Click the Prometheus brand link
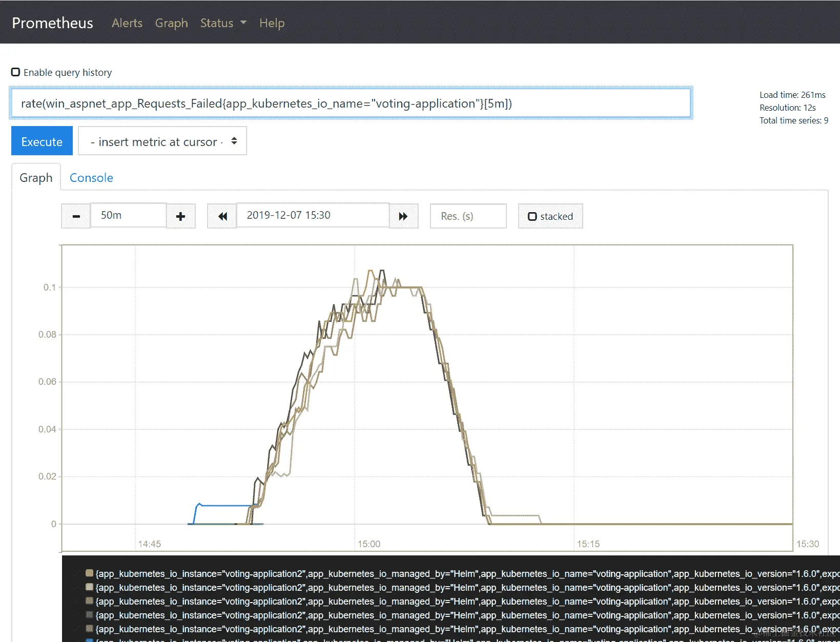Image resolution: width=840 pixels, height=642 pixels. (53, 23)
